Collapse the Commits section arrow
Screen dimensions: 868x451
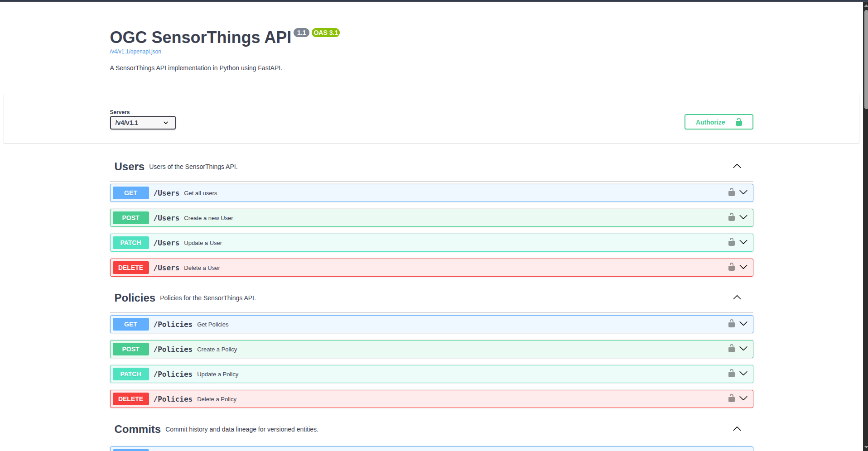pyautogui.click(x=737, y=429)
